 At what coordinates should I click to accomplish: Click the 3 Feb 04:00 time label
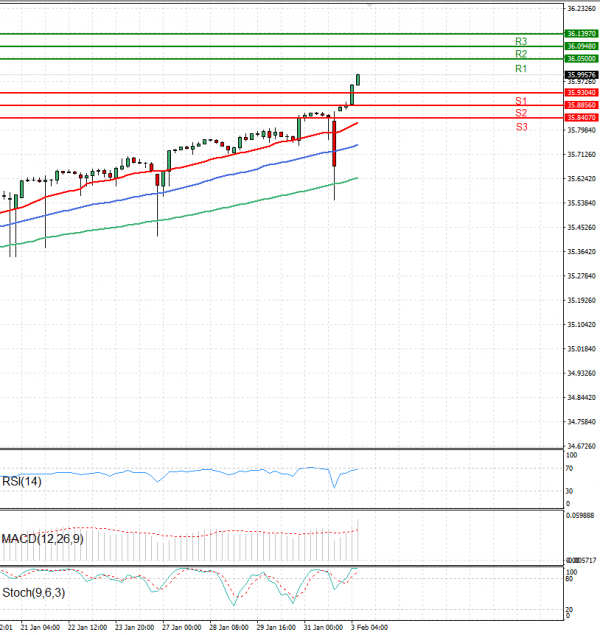[369, 627]
